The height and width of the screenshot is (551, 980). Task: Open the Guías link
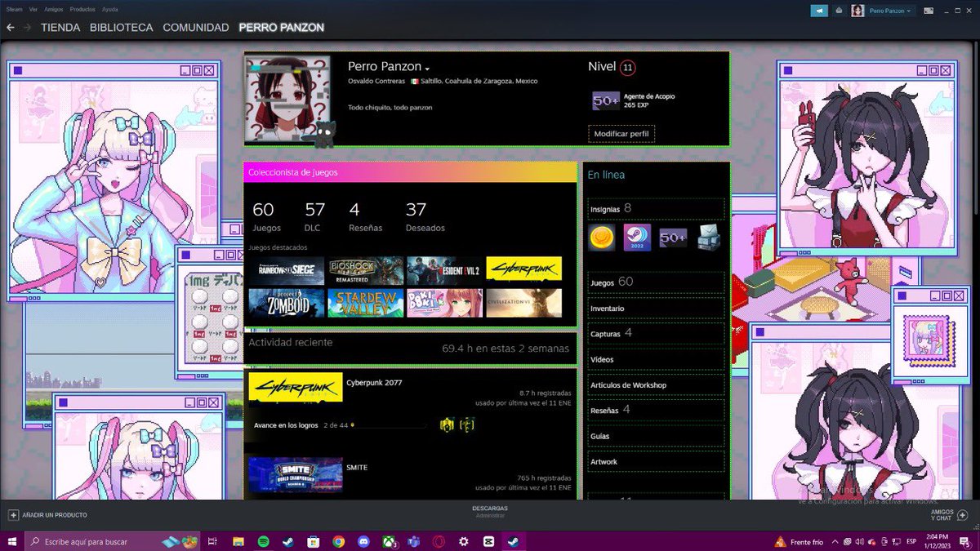pos(656,436)
